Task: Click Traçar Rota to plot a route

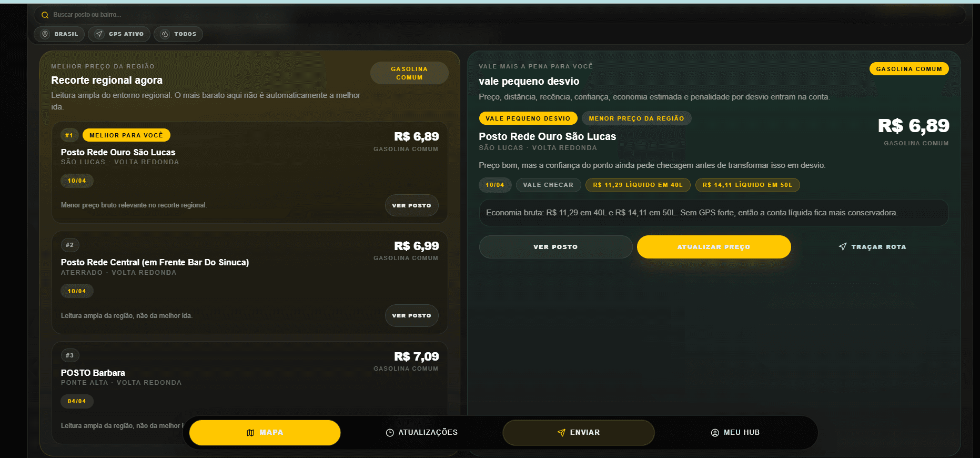Action: point(872,247)
